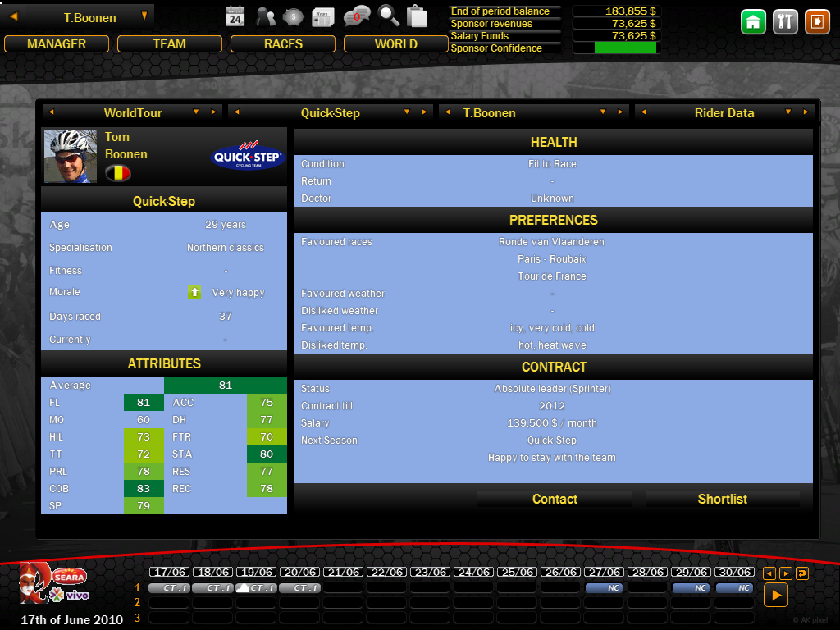Go to the green home screen button
Screen dimensions: 840x630
pos(754,22)
